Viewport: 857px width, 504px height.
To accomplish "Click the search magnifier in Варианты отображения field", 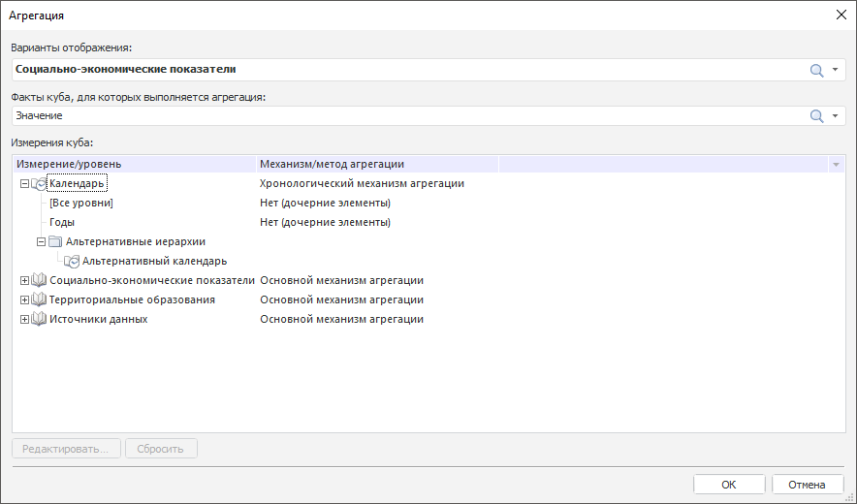I will tap(816, 70).
